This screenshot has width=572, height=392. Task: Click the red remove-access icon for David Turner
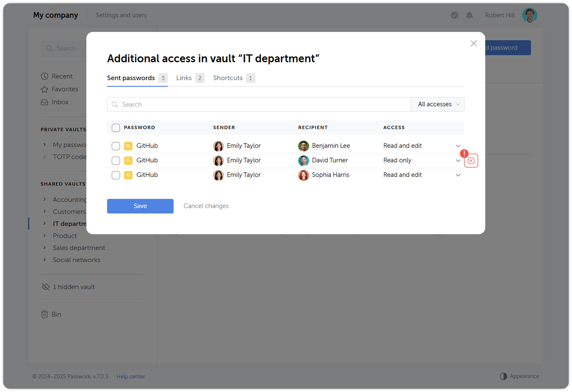coord(471,161)
